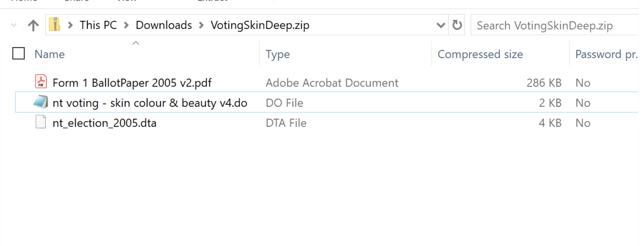Click the blank icon of nt_election_2005.dta
The image size is (644, 246).
pos(41,123)
